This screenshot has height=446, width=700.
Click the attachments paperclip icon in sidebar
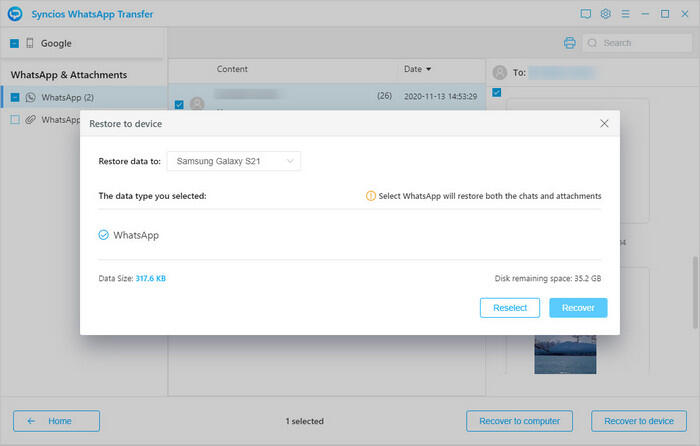30,119
